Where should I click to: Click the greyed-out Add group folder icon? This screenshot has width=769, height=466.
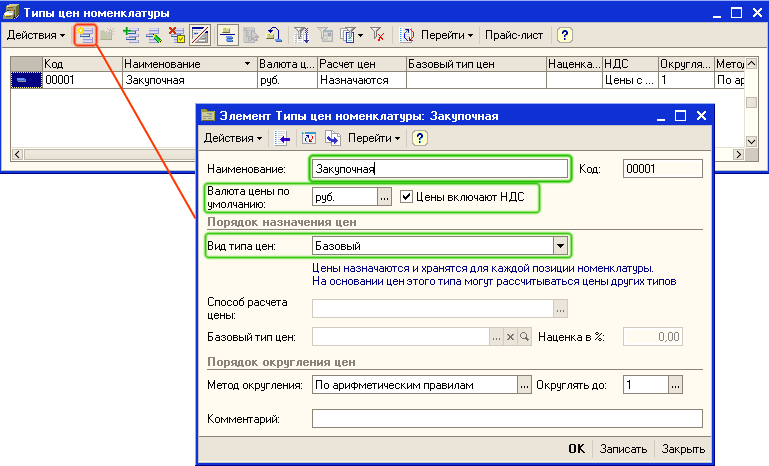click(107, 35)
